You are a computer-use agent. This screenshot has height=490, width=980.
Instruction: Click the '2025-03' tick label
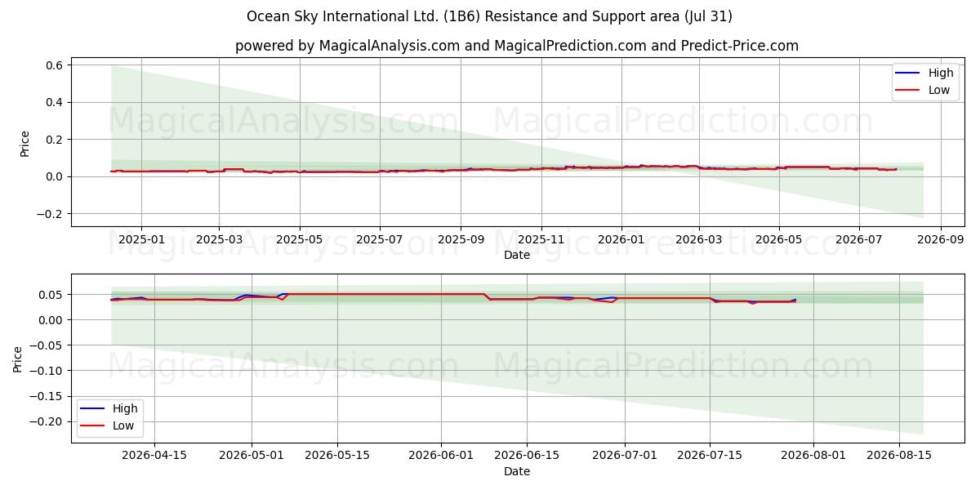pyautogui.click(x=219, y=239)
